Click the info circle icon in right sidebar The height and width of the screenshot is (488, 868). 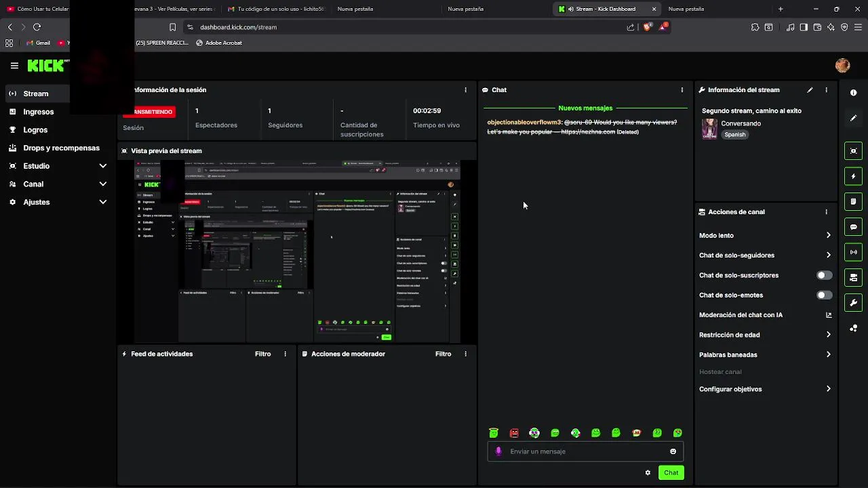pos(853,93)
